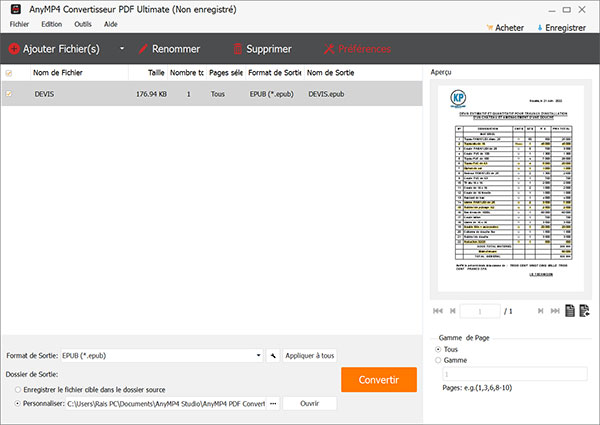Click the Renommer toolbar button
This screenshot has width=600, height=425.
coord(169,49)
